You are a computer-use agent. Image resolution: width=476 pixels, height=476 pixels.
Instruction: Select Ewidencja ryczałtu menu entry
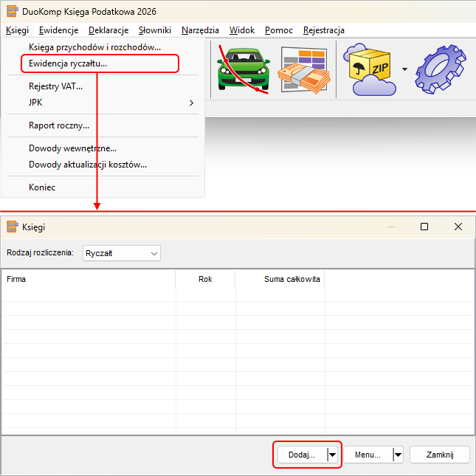[68, 63]
